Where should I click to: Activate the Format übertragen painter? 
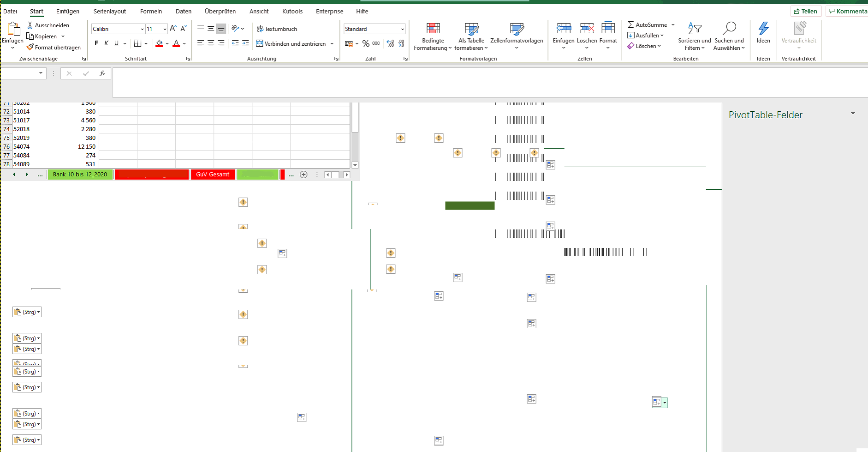coord(54,47)
